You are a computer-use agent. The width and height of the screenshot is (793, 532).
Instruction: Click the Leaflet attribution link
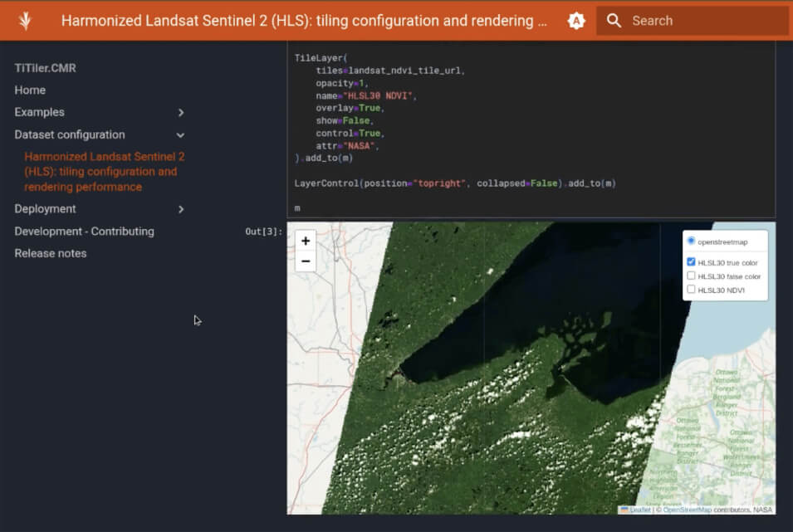tap(639, 510)
